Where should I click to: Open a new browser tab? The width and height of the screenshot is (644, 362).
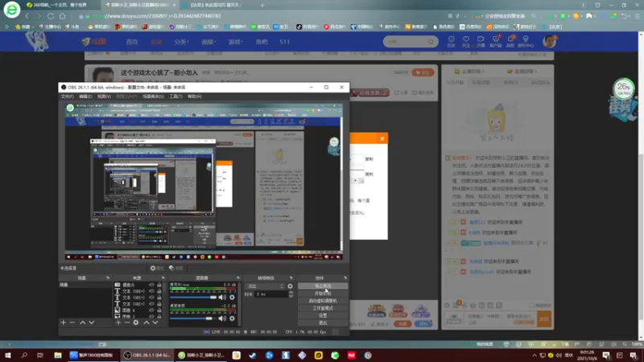point(262,5)
